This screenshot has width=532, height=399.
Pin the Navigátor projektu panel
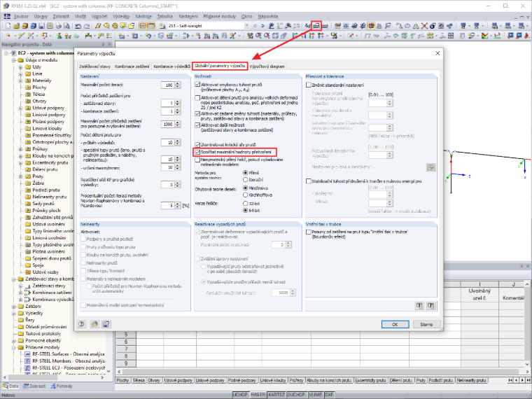point(104,44)
